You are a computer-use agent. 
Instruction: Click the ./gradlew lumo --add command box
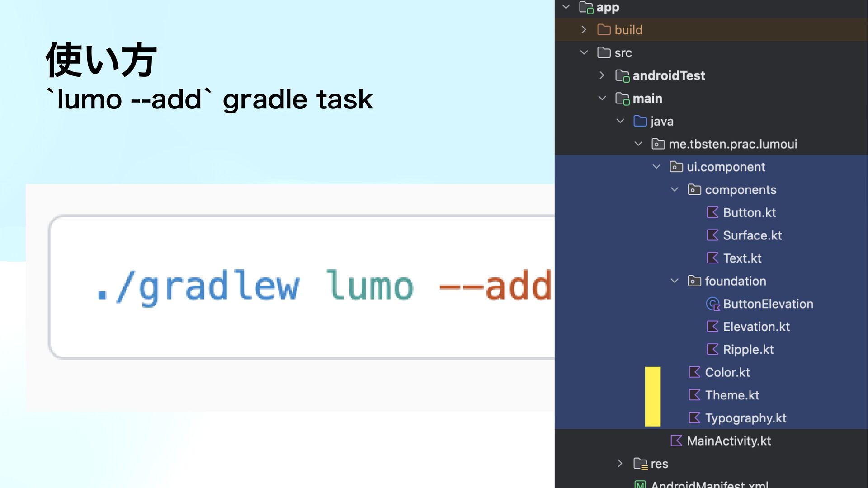(302, 287)
